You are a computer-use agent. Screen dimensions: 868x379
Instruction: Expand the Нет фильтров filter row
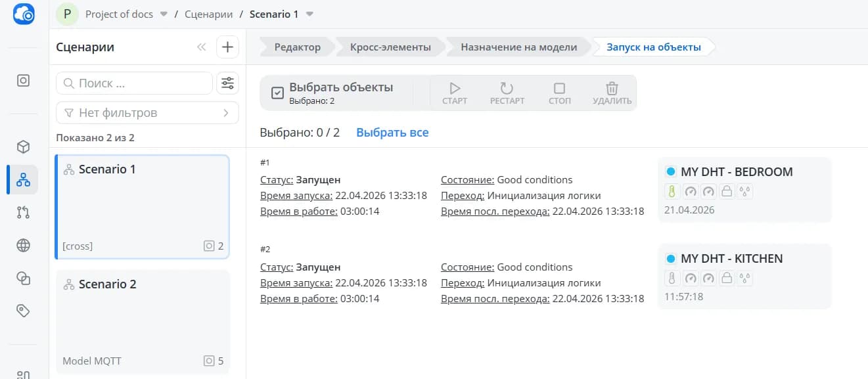[147, 113]
